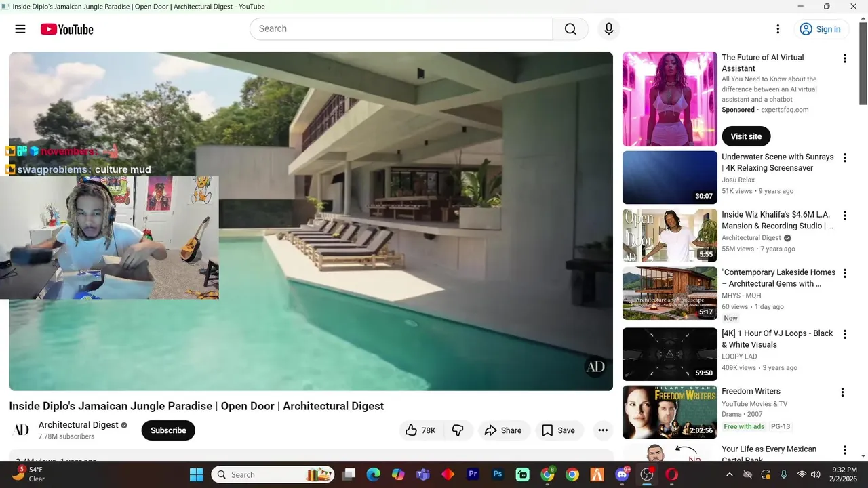Open Google Chrome from taskbar
Screen dimensions: 868x488
(x=572, y=474)
